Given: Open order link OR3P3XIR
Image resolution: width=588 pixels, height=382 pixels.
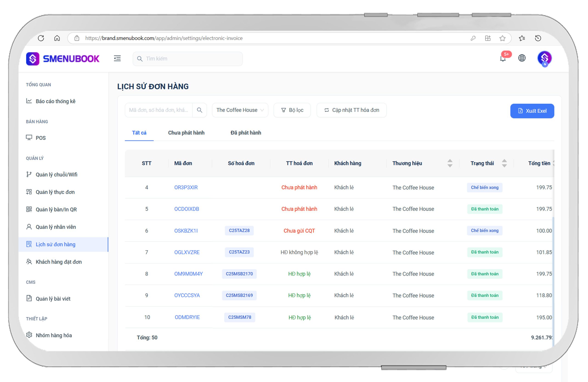Looking at the screenshot, I should coord(186,187).
